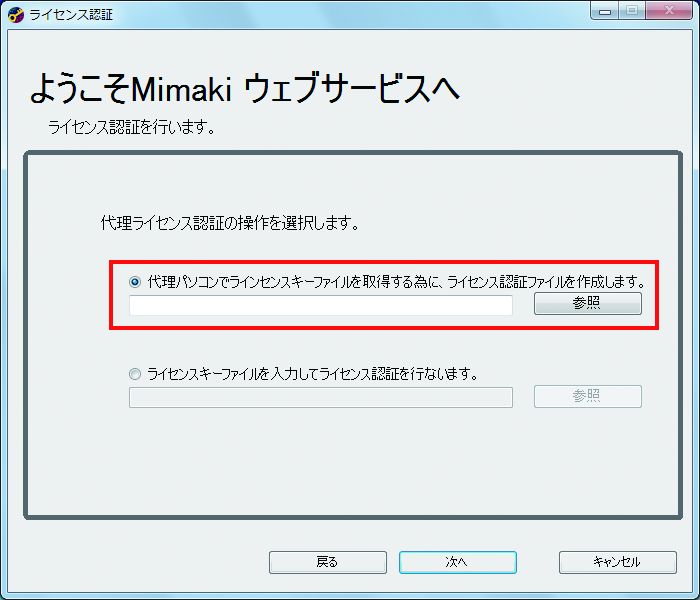
Task: Go back with the 戻る button
Action: pyautogui.click(x=328, y=562)
